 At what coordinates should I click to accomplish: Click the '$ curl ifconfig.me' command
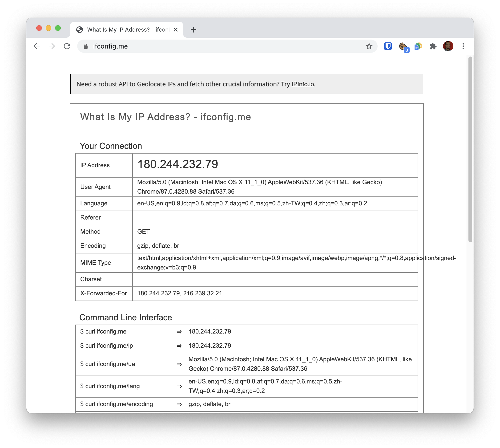(103, 331)
